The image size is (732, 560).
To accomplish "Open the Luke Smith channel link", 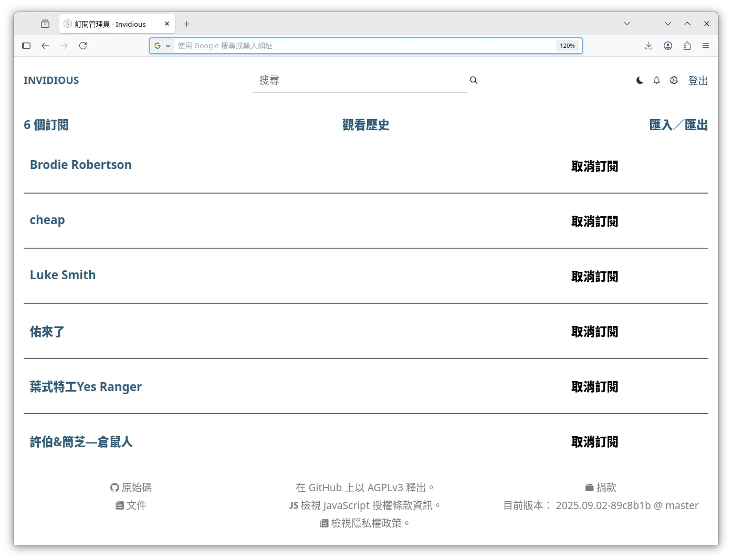I will [x=62, y=275].
